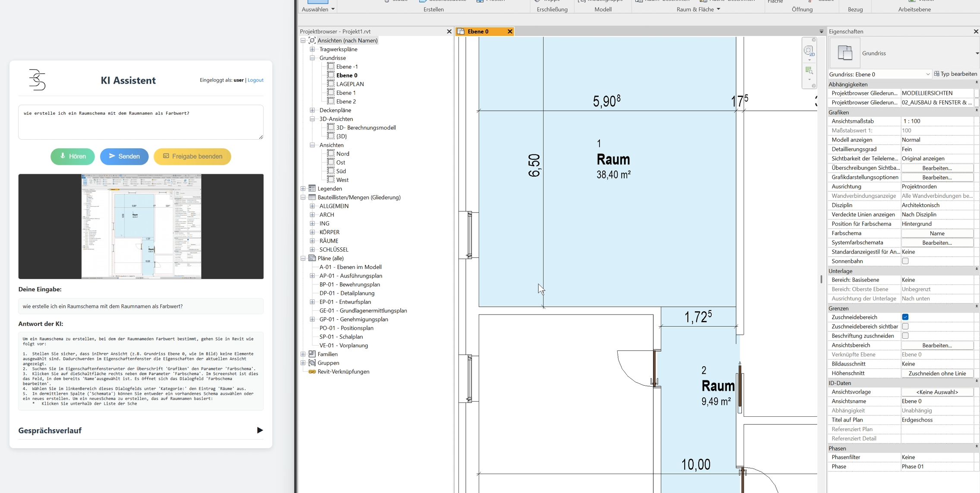
Task: Click the 2D navigation wheel icon
Action: [809, 51]
